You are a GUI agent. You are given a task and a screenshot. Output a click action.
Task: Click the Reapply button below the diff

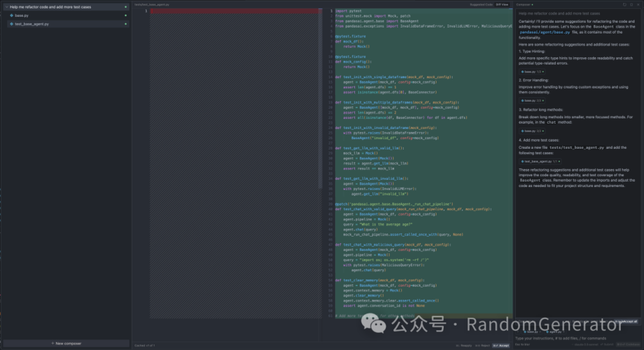[464, 345]
